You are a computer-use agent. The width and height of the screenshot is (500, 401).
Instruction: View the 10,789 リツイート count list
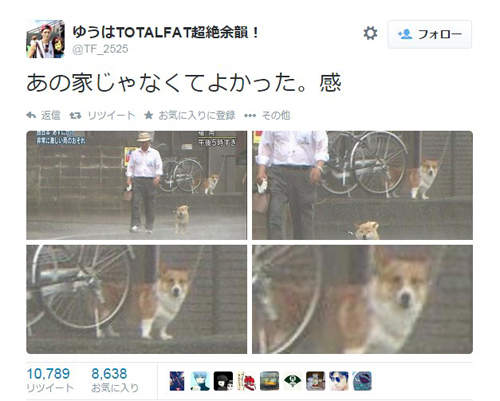(50, 380)
